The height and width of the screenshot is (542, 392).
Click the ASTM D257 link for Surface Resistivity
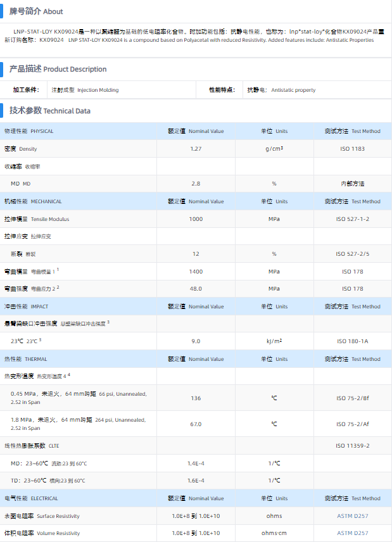click(352, 516)
